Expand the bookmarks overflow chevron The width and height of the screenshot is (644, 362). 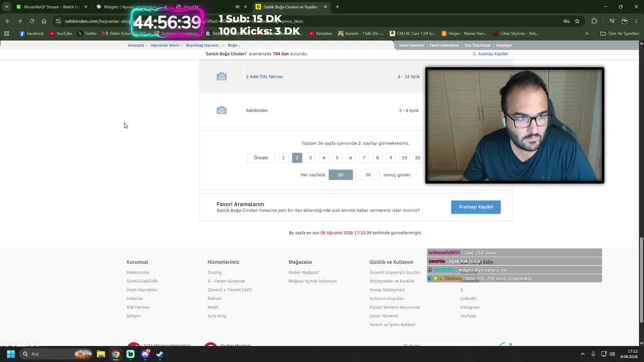tap(587, 34)
